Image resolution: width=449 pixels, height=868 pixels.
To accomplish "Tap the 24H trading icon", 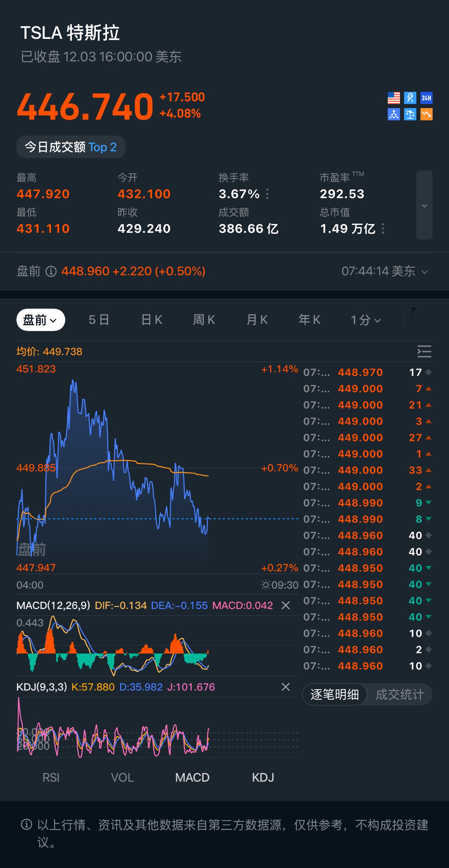I will click(427, 98).
